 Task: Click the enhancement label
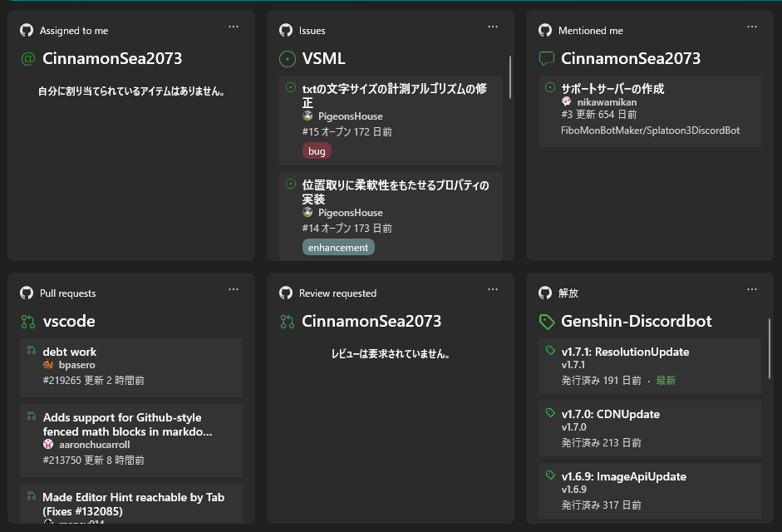click(338, 247)
